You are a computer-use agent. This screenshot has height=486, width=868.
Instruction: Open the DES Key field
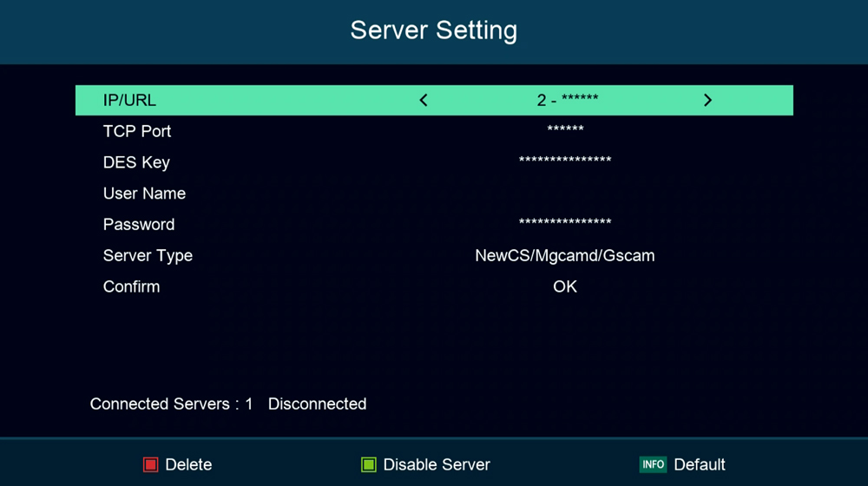click(x=565, y=162)
